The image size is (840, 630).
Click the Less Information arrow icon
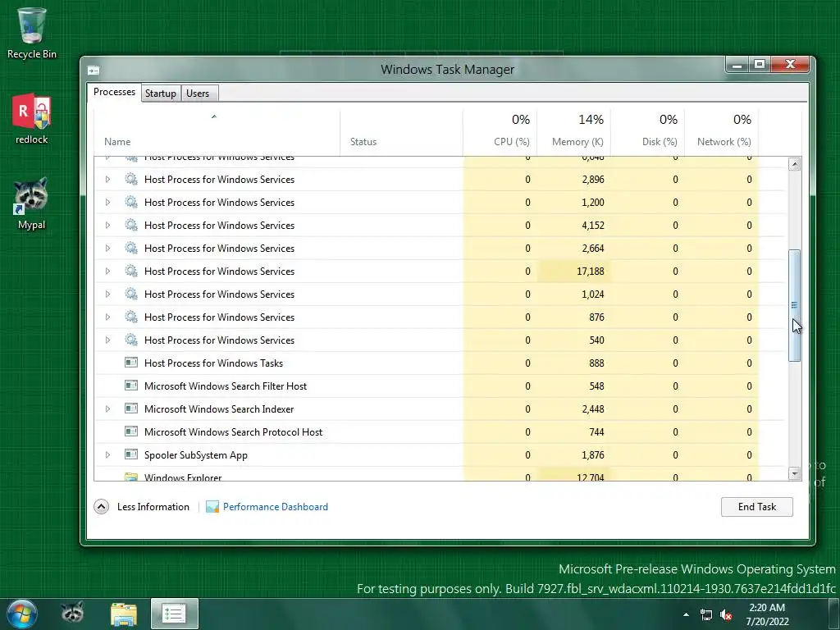click(101, 507)
